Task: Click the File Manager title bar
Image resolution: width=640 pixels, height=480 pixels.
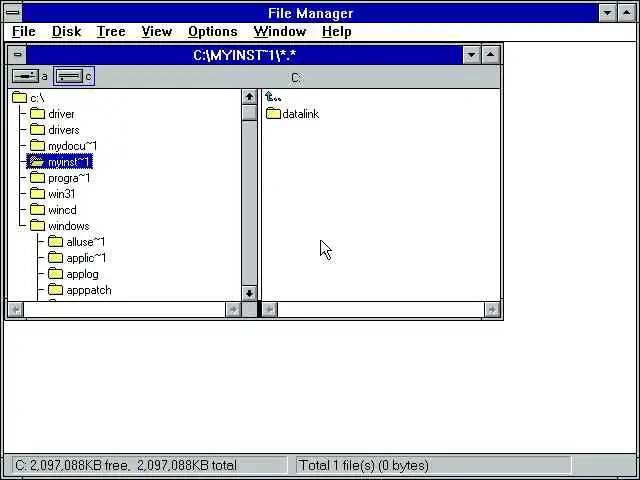Action: tap(310, 13)
